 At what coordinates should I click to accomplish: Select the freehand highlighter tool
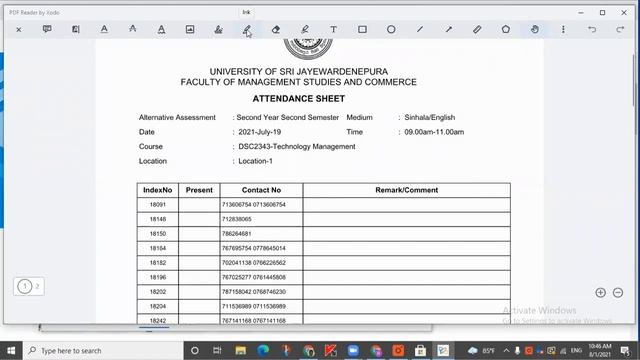pyautogui.click(x=305, y=29)
